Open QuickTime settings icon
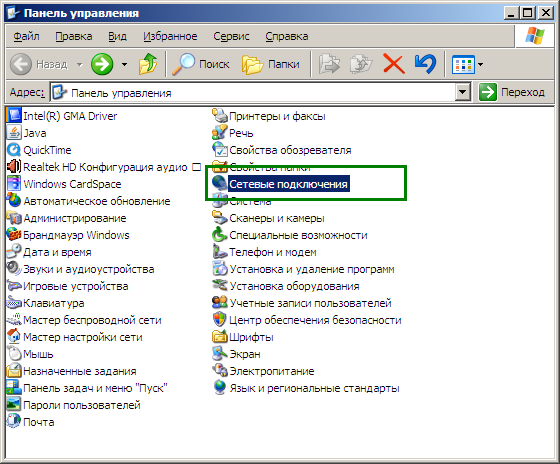560x464 pixels. click(x=14, y=150)
